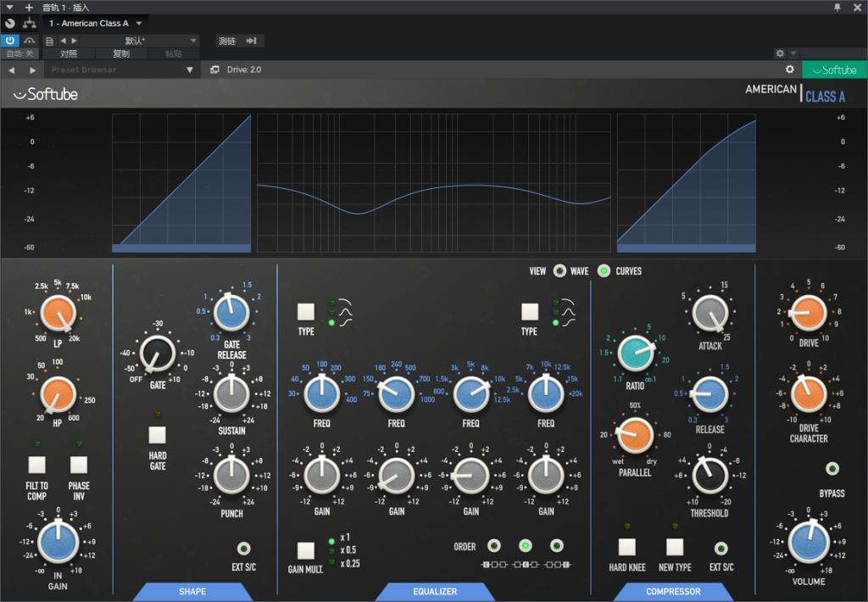Image resolution: width=868 pixels, height=602 pixels.
Task: Cycle the left equalizer TYPE button
Action: pos(305,312)
